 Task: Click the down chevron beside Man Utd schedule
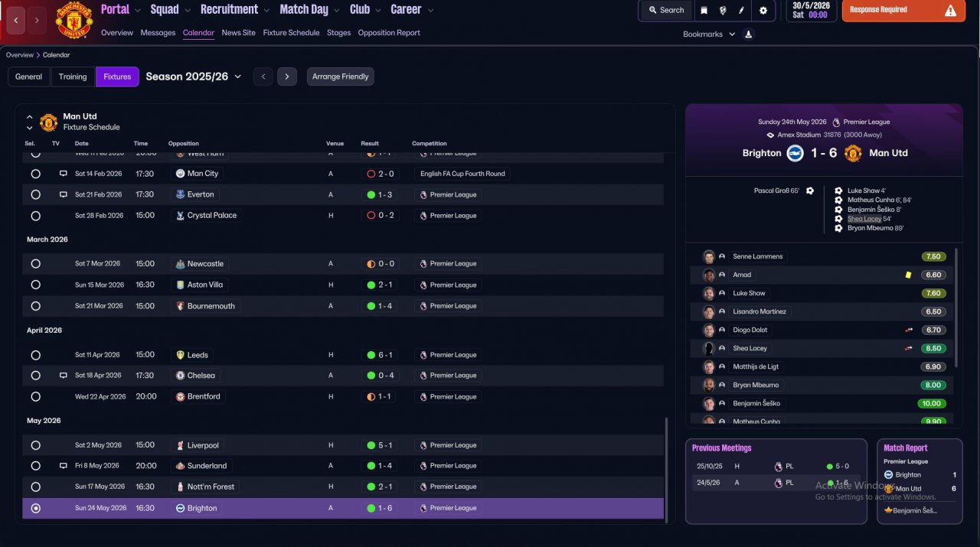click(x=29, y=129)
